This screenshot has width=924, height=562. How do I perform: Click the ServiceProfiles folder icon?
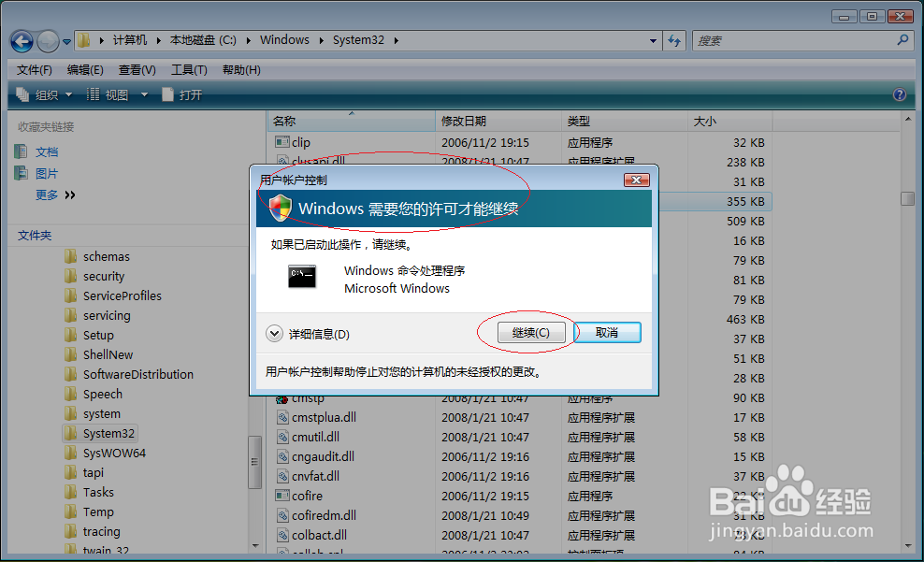[x=71, y=295]
